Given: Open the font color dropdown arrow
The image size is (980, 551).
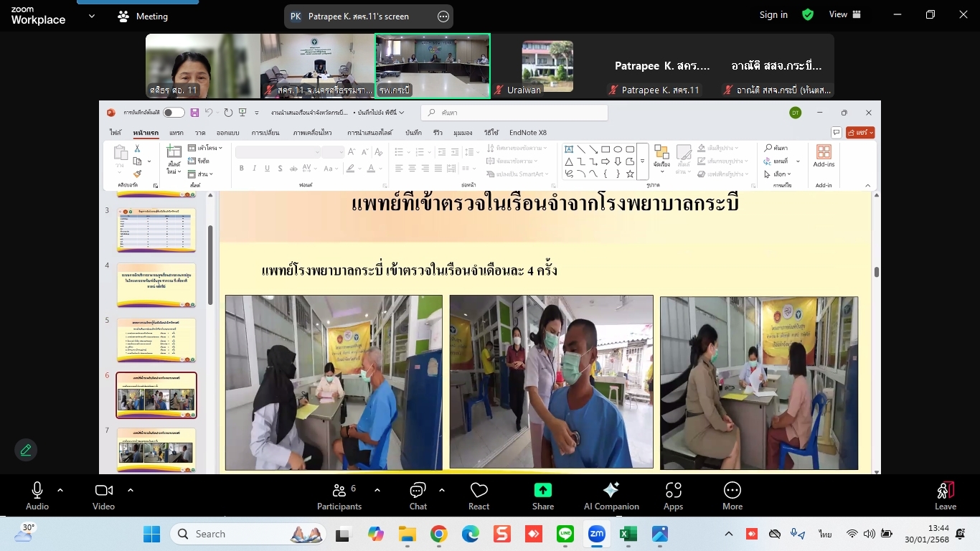Looking at the screenshot, I should [382, 169].
